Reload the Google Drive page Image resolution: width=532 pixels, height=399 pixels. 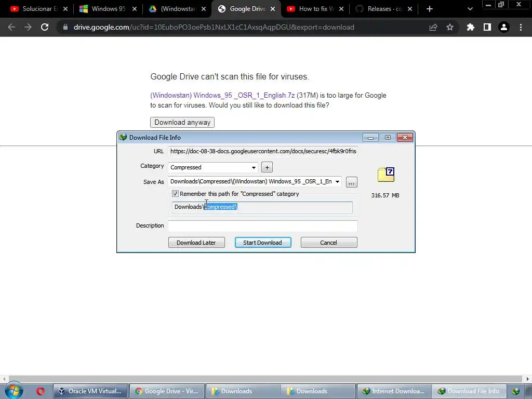pyautogui.click(x=45, y=27)
